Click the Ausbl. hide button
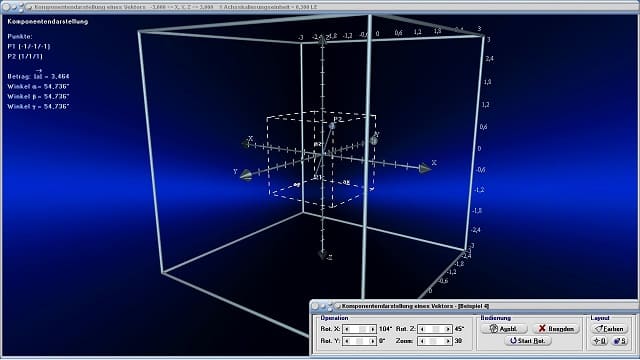The width and height of the screenshot is (640, 360). coord(504,329)
